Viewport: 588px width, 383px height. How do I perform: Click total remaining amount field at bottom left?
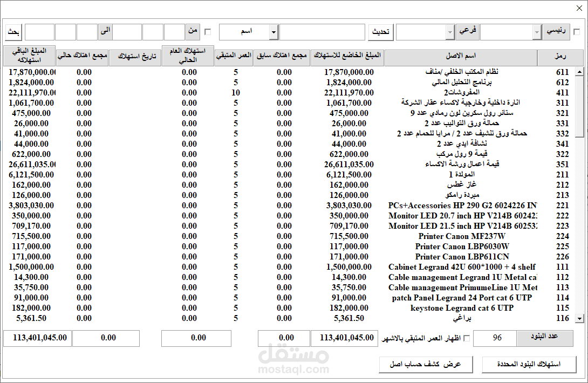coord(37,338)
